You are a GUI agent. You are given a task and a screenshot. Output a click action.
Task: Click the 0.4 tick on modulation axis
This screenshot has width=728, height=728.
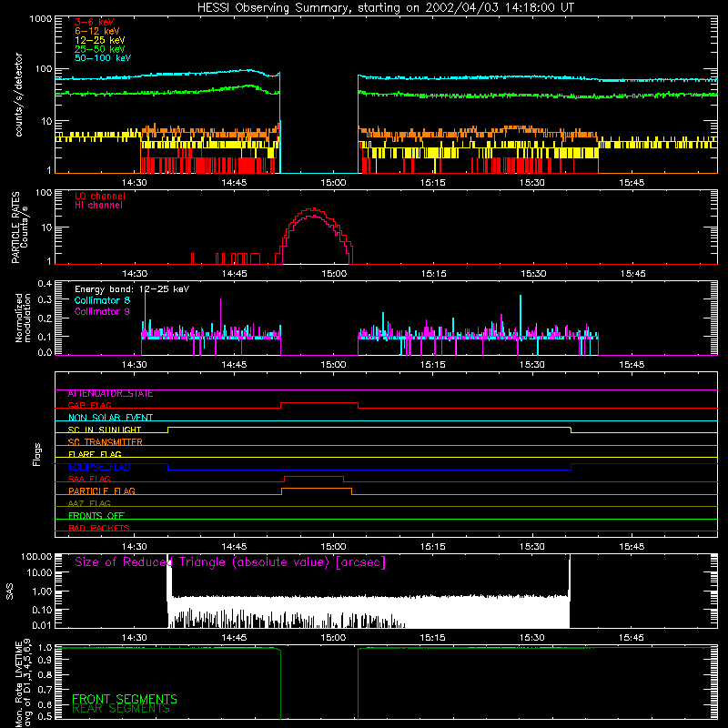(x=45, y=284)
